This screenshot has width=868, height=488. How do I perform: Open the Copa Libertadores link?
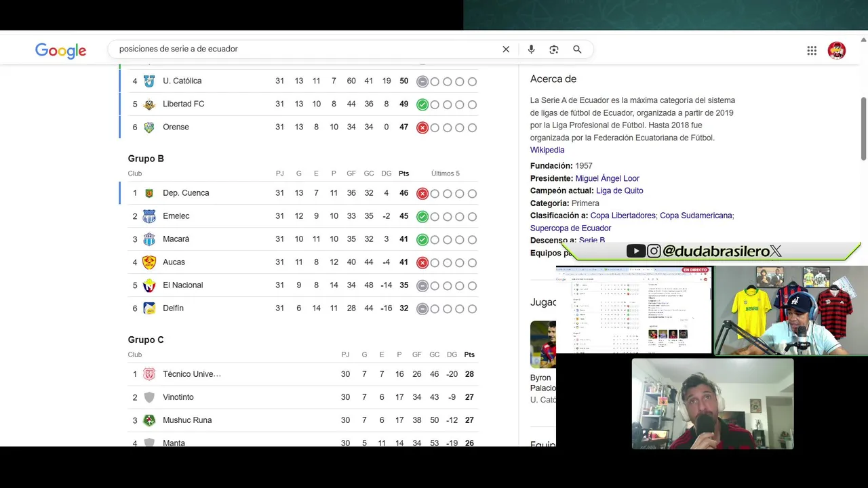click(623, 216)
